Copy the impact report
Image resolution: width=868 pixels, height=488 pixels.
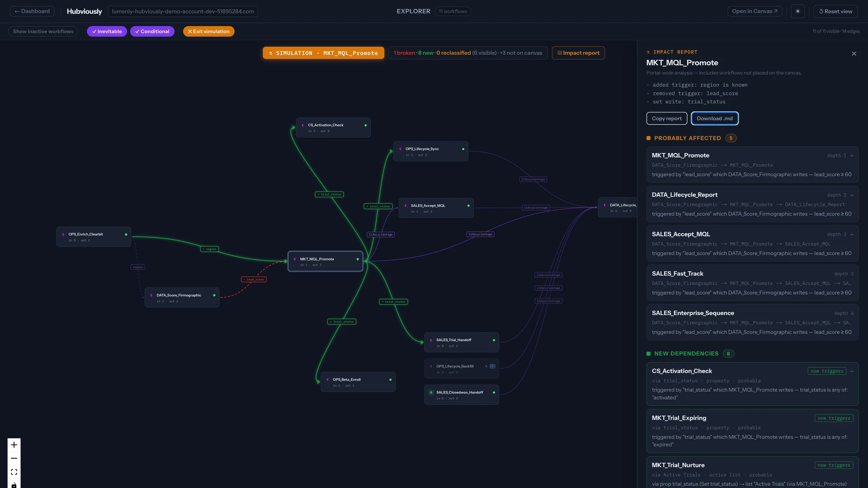coord(667,118)
